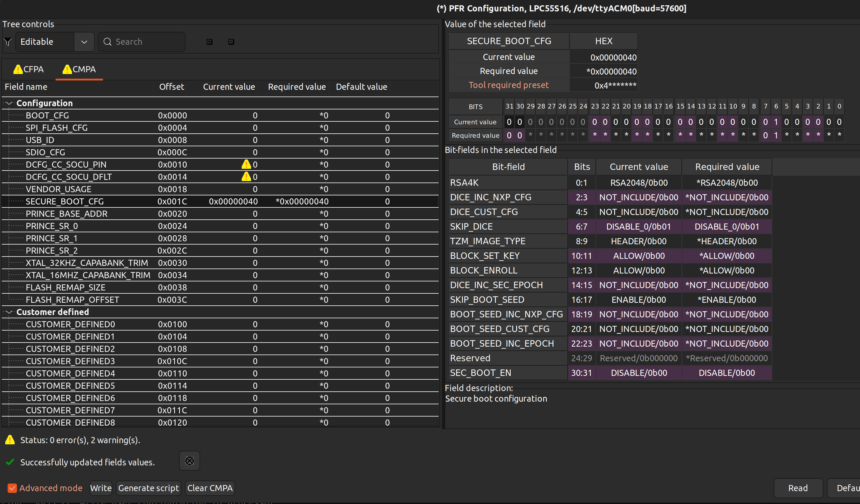Switch to the CFPA tab
The image size is (860, 504).
point(29,69)
